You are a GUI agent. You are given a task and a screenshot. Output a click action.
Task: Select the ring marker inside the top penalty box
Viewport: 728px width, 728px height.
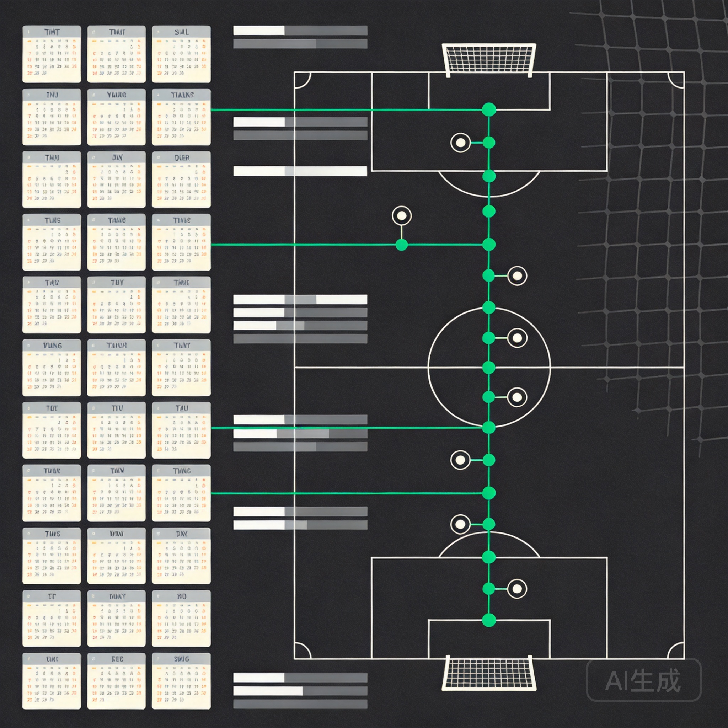(460, 143)
